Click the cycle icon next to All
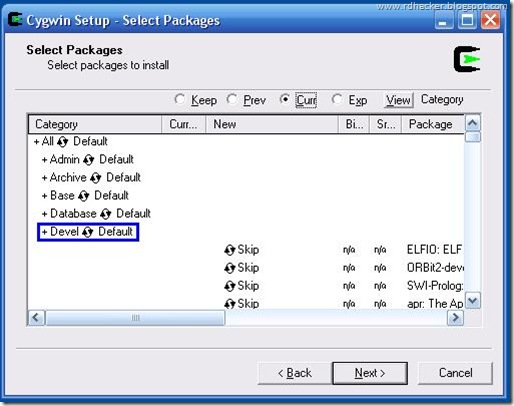The width and height of the screenshot is (514, 406). point(62,142)
